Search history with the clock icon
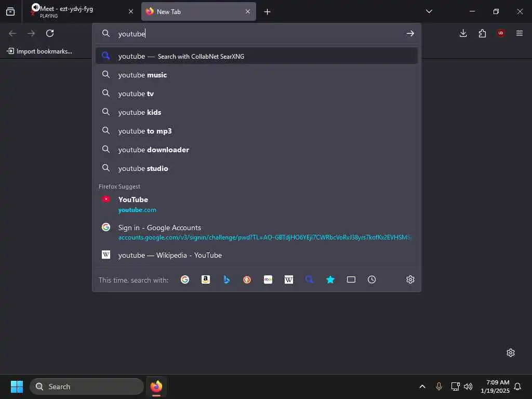This screenshot has height=399, width=532. point(372,280)
